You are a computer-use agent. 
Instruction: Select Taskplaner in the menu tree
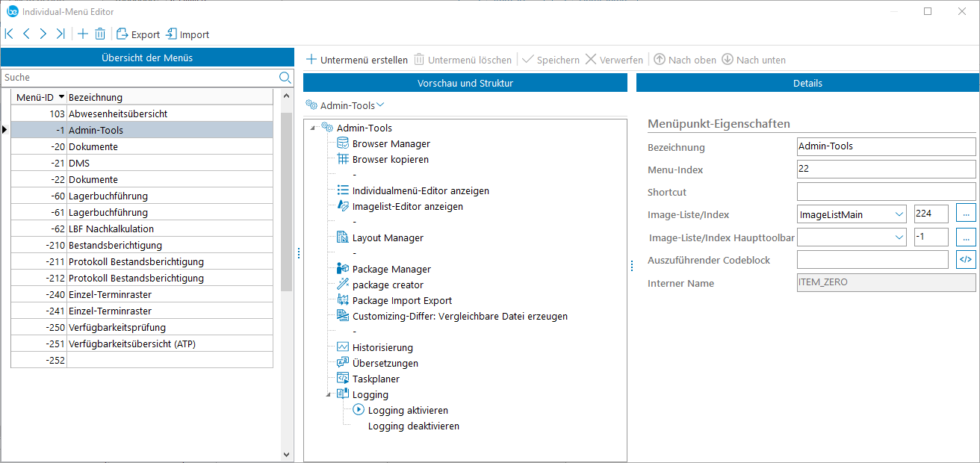[x=375, y=379]
